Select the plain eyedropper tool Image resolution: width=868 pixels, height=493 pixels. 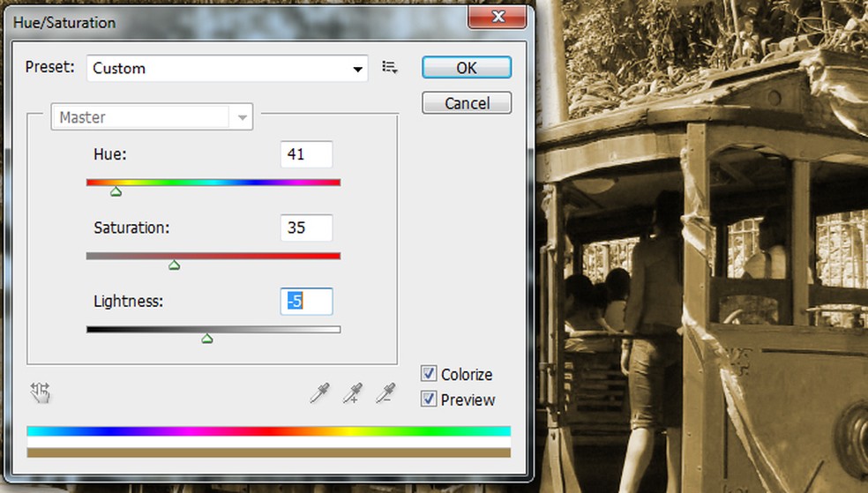tap(319, 392)
